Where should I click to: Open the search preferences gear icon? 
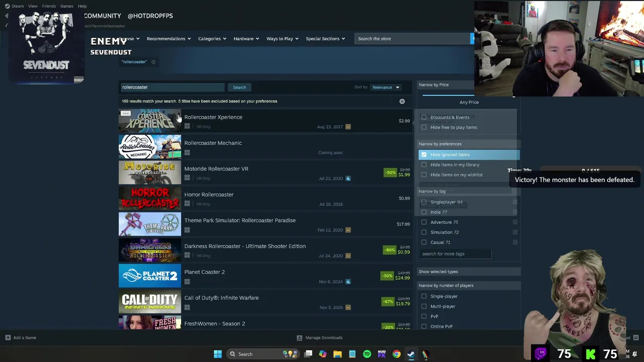[x=402, y=102]
